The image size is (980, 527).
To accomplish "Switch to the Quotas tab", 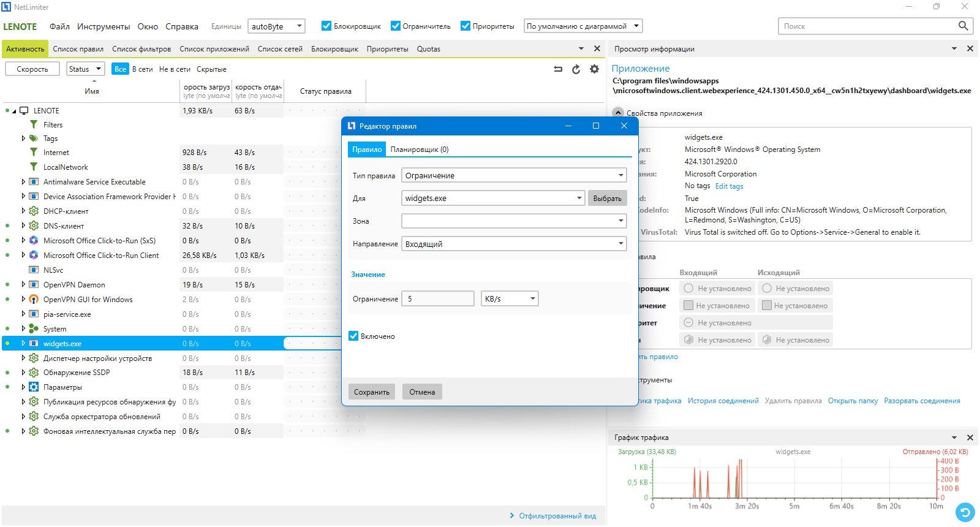I will 428,49.
